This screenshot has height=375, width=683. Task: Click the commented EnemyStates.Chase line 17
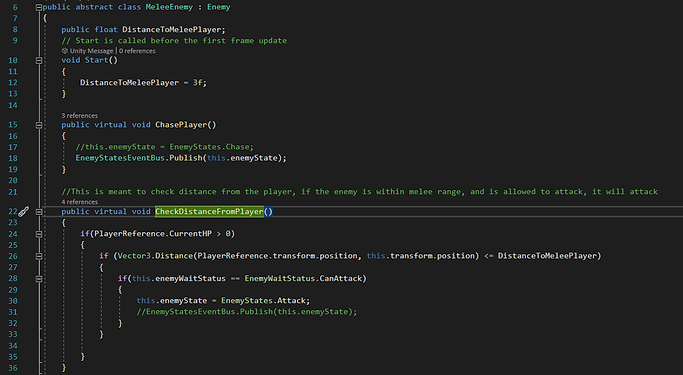164,147
